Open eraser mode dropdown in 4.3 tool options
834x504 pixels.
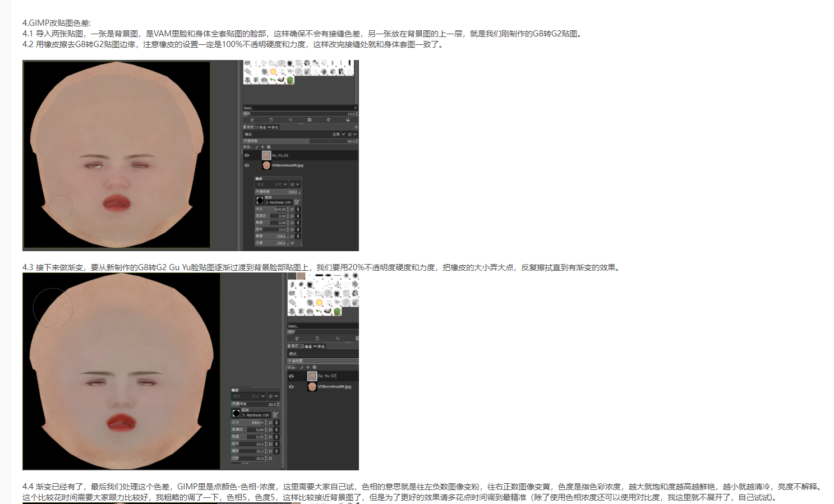(248, 396)
